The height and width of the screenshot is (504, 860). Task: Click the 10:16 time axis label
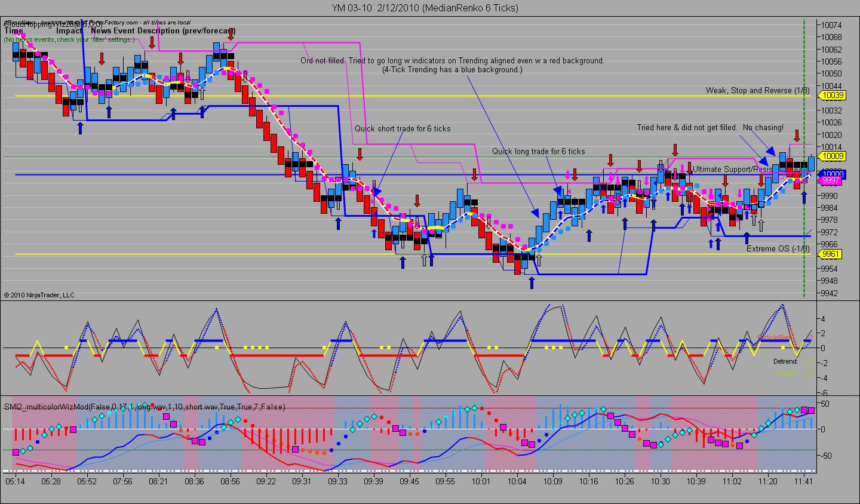(x=589, y=481)
